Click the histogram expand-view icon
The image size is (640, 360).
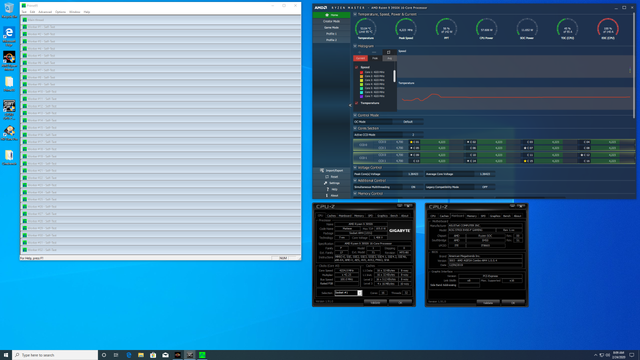(x=389, y=52)
